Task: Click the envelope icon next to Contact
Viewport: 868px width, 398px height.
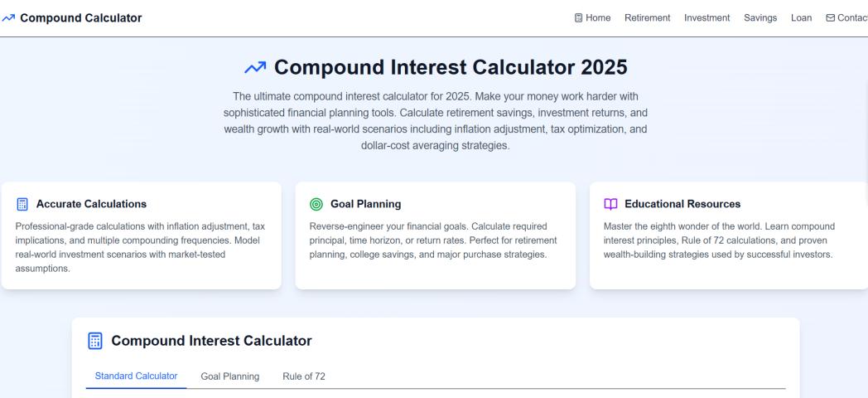Action: tap(830, 18)
